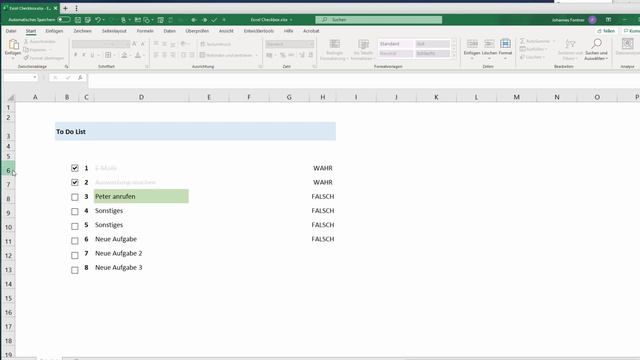Toggle italic formatting icon
This screenshot has height=360, width=640.
tap(84, 55)
